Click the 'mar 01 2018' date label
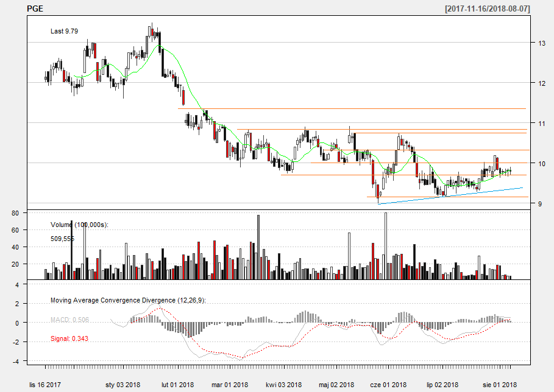554x392 pixels. point(230,385)
